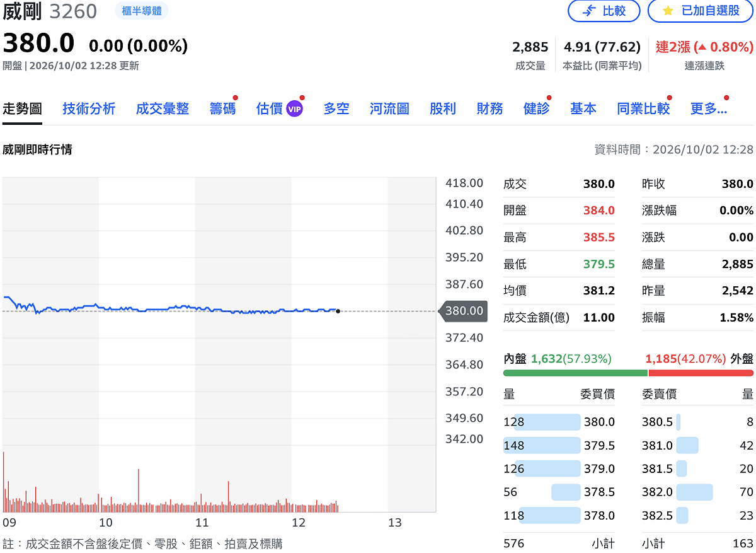Click the tall volume bar near 10:20

point(138,490)
